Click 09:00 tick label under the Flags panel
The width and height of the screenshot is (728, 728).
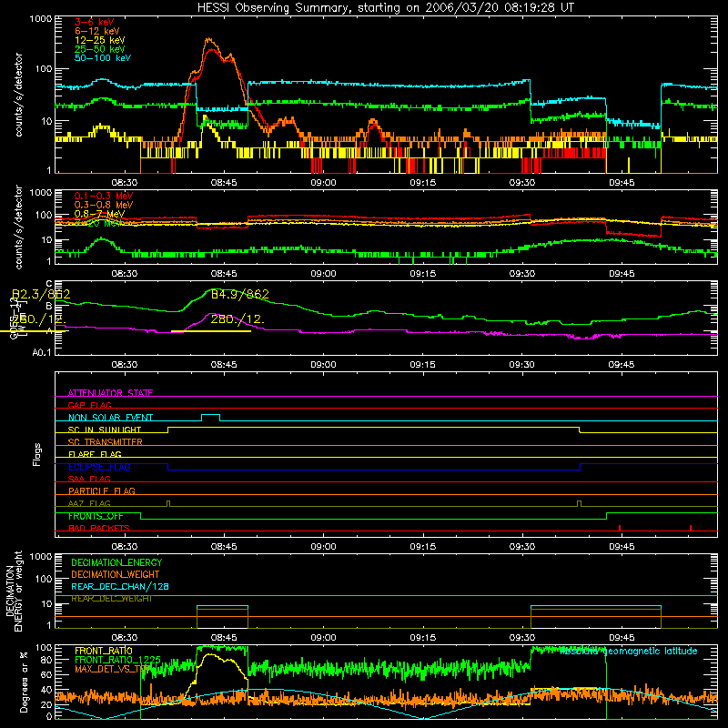click(323, 547)
